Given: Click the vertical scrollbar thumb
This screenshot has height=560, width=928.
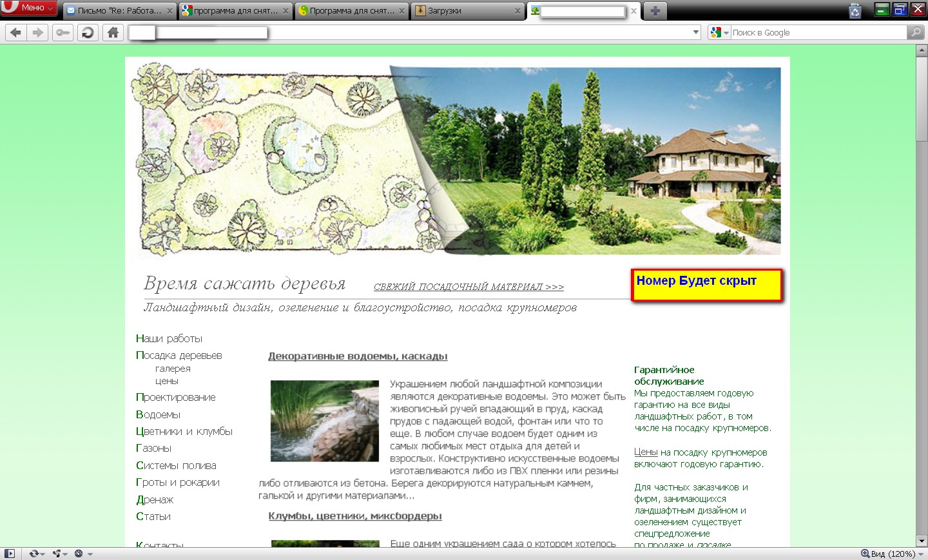Looking at the screenshot, I should point(922,100).
